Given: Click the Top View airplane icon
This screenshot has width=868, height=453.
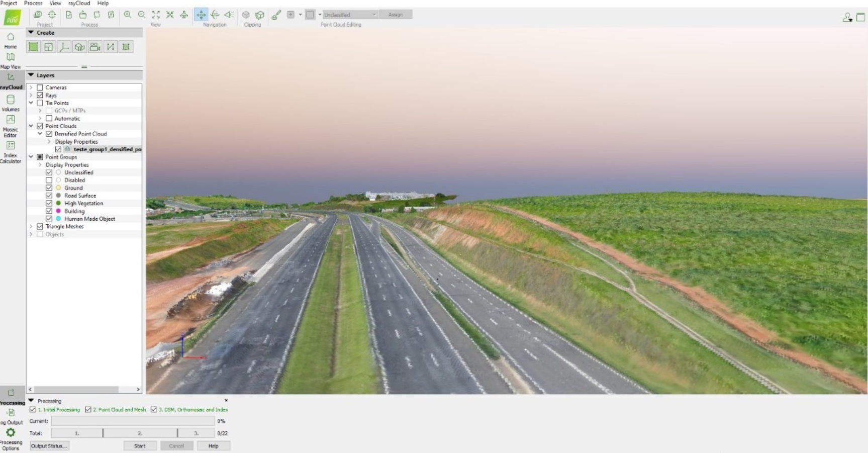Looking at the screenshot, I should [x=184, y=15].
